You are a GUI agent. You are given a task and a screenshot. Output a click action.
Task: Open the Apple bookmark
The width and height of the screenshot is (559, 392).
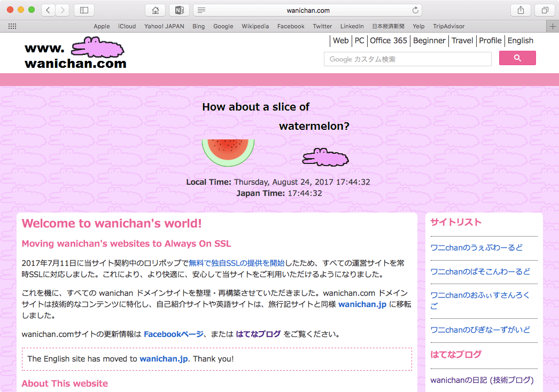click(102, 26)
